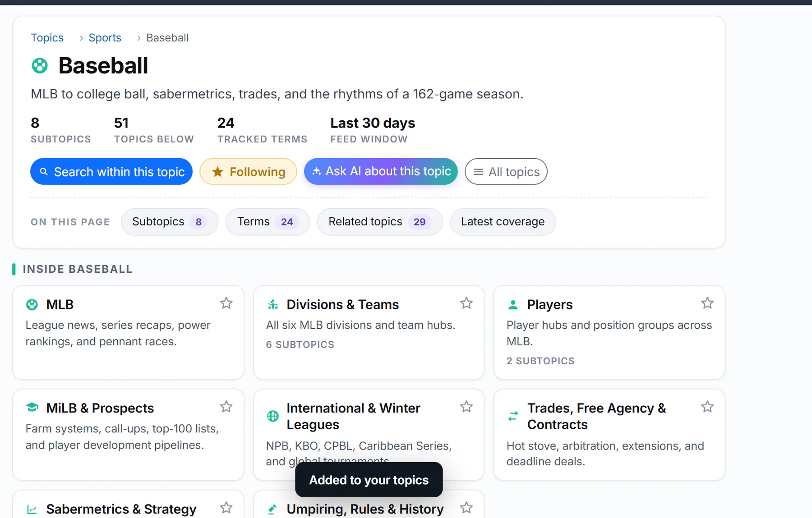The image size is (812, 518).
Task: Click the Players person icon
Action: pos(513,305)
